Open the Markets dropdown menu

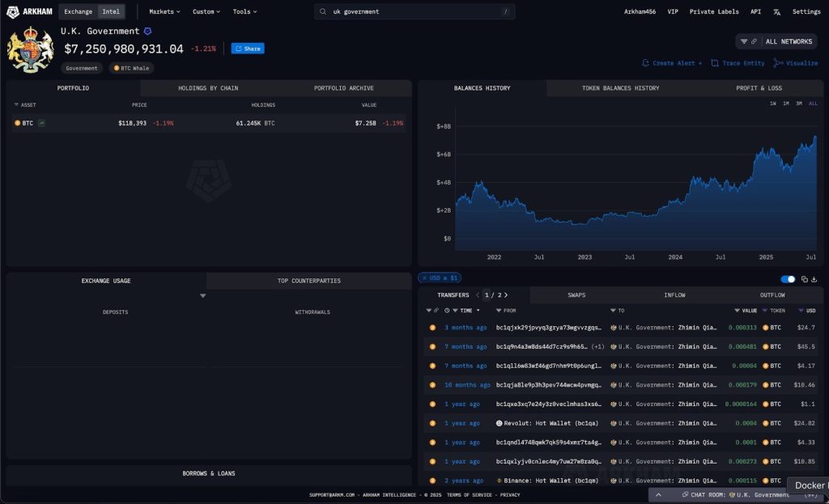tap(164, 12)
